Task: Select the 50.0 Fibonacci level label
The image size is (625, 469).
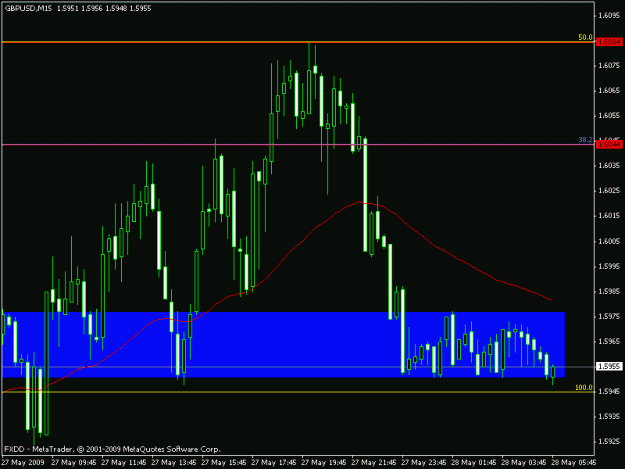Action: point(585,37)
